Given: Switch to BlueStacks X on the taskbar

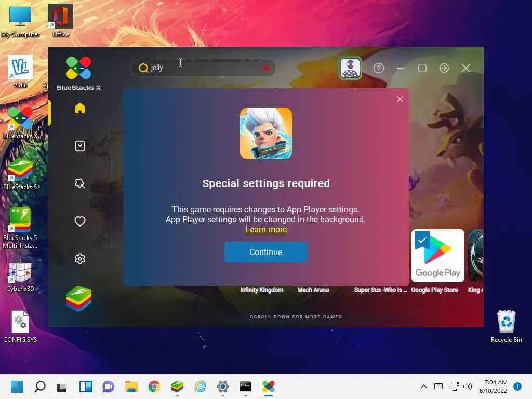Looking at the screenshot, I should click(x=269, y=387).
